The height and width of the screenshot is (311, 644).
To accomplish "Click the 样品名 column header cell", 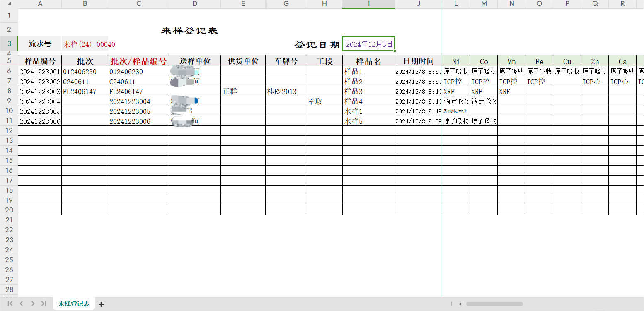I will 368,61.
